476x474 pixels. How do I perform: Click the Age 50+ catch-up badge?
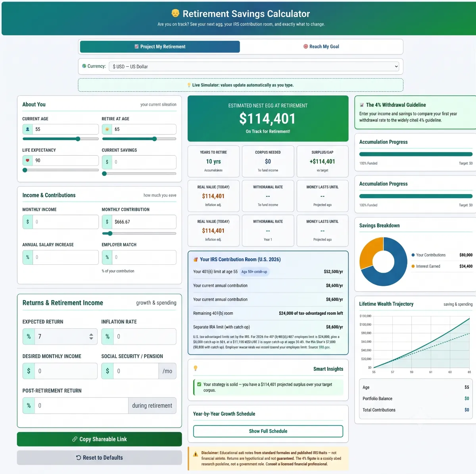tap(254, 272)
